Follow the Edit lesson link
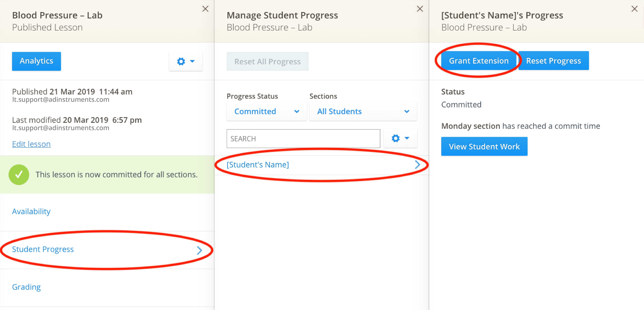This screenshot has width=644, height=310. [31, 144]
